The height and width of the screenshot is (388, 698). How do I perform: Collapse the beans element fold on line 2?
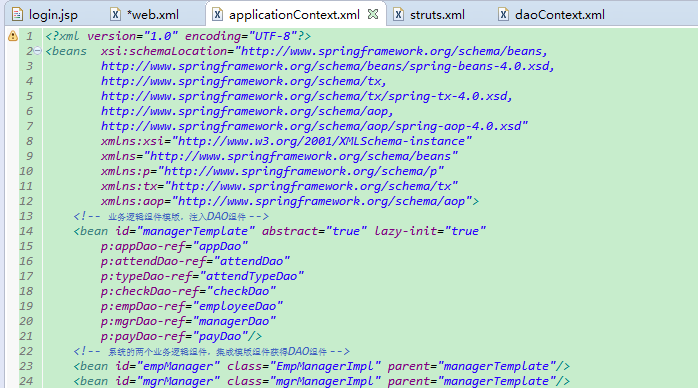(x=38, y=51)
